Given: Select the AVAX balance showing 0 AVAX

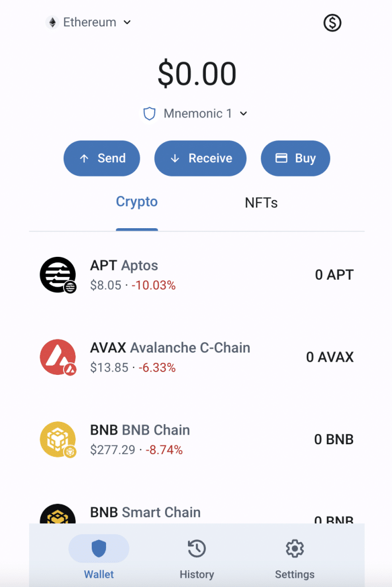Looking at the screenshot, I should [x=330, y=357].
